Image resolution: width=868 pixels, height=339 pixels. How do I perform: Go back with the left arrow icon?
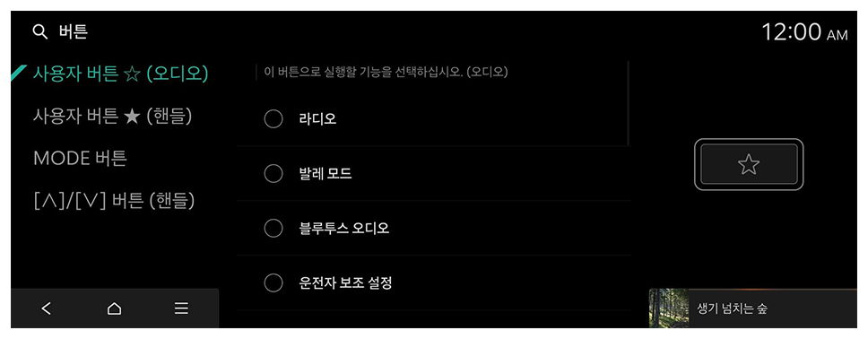pos(47,309)
